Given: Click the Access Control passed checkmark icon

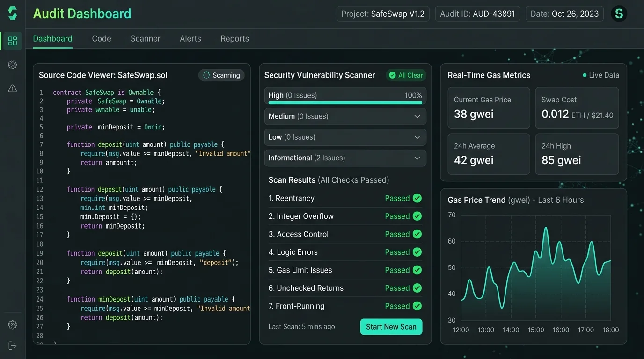Looking at the screenshot, I should pos(417,234).
